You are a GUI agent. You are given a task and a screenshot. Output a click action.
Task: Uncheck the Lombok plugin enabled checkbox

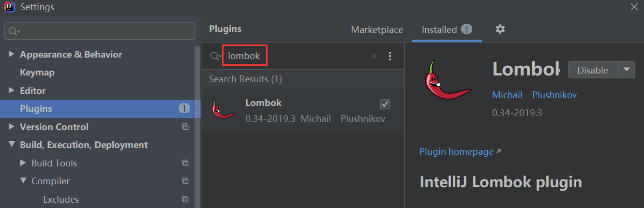385,104
